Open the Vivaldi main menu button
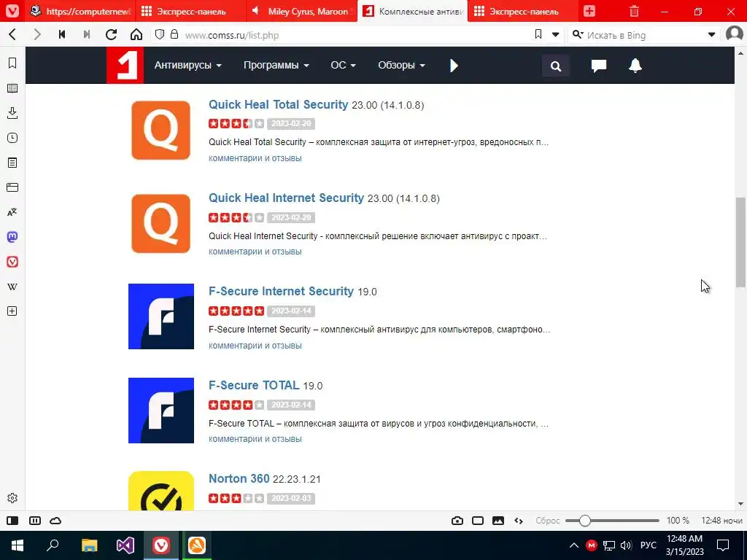Image resolution: width=747 pixels, height=560 pixels. [x=12, y=10]
